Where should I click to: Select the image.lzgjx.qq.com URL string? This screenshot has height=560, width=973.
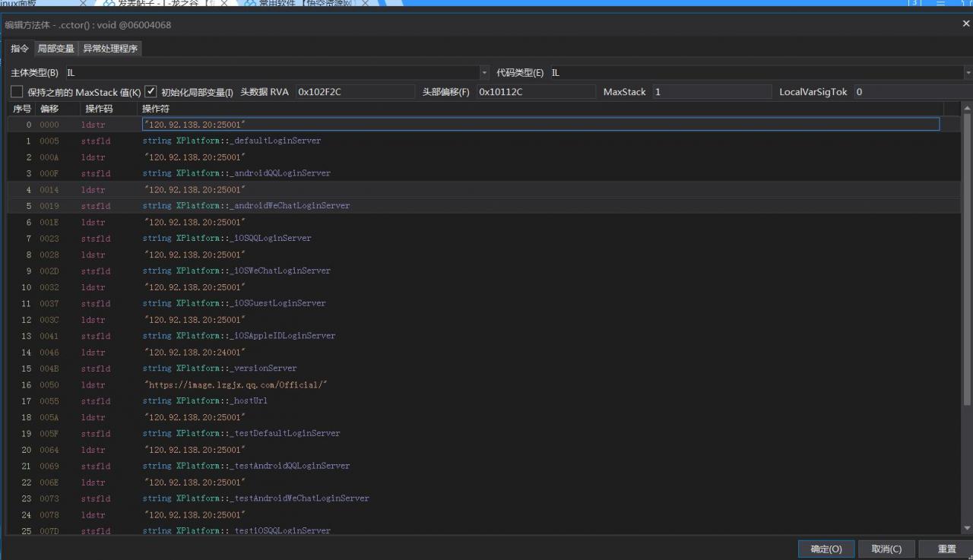click(236, 385)
